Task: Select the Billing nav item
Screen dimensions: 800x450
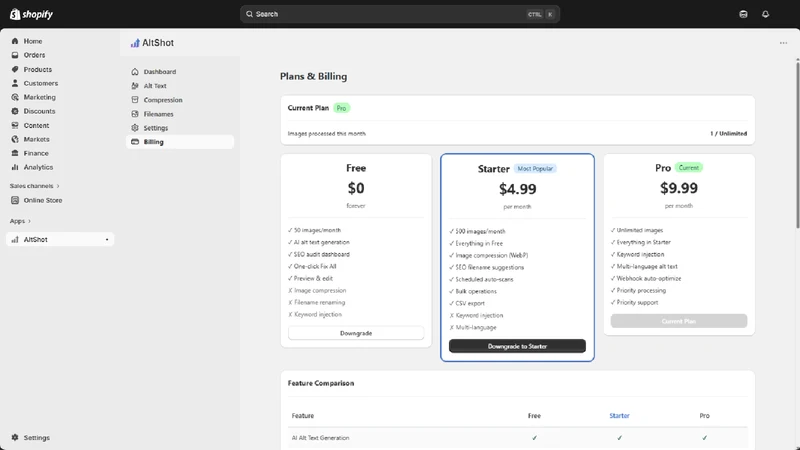Action: (x=180, y=142)
